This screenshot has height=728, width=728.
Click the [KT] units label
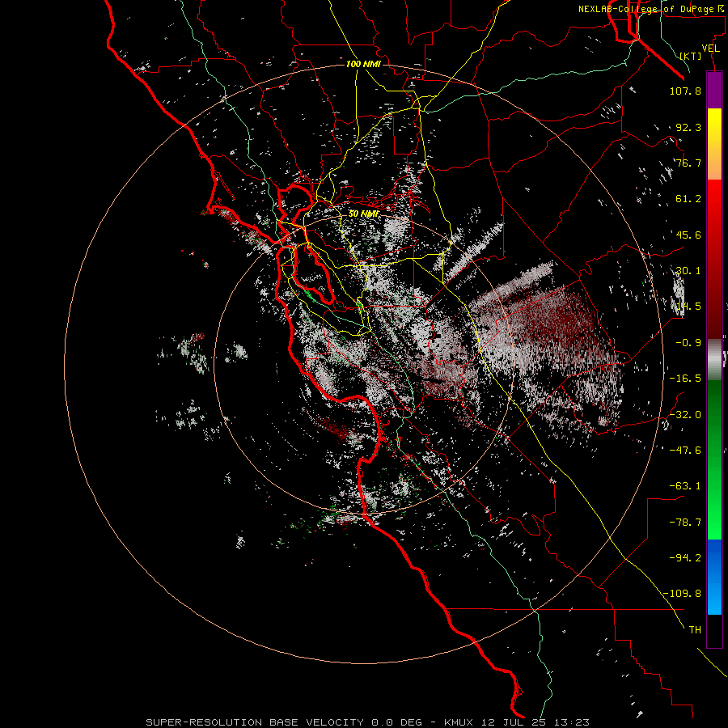pos(691,56)
